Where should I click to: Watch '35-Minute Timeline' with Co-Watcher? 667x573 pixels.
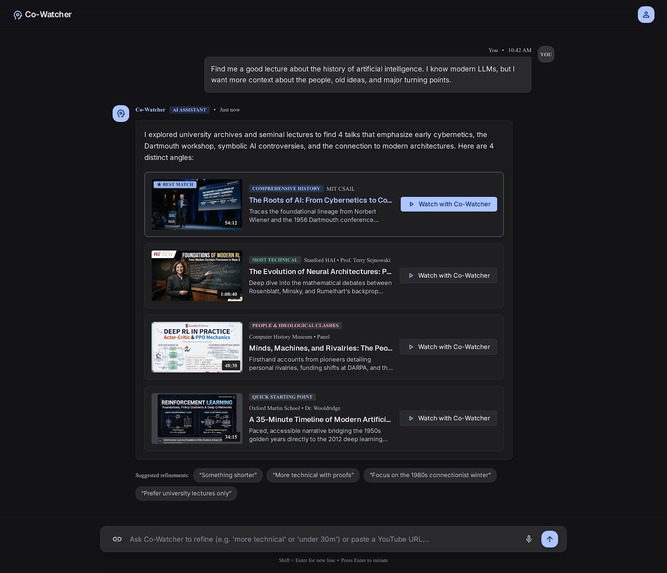(448, 419)
